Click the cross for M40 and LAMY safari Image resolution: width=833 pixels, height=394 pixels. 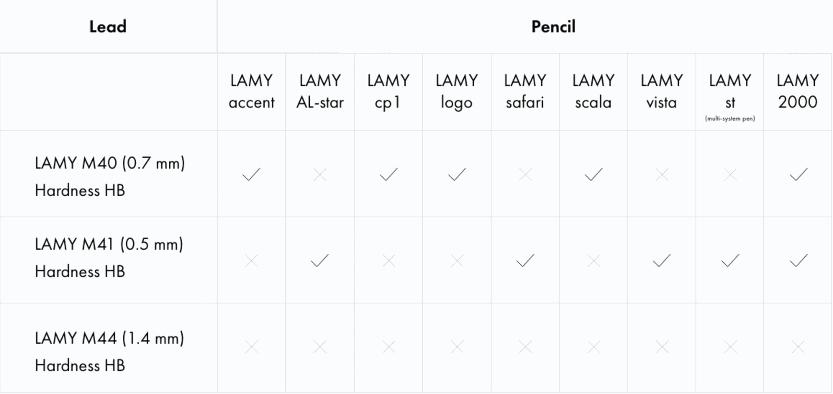click(x=525, y=175)
